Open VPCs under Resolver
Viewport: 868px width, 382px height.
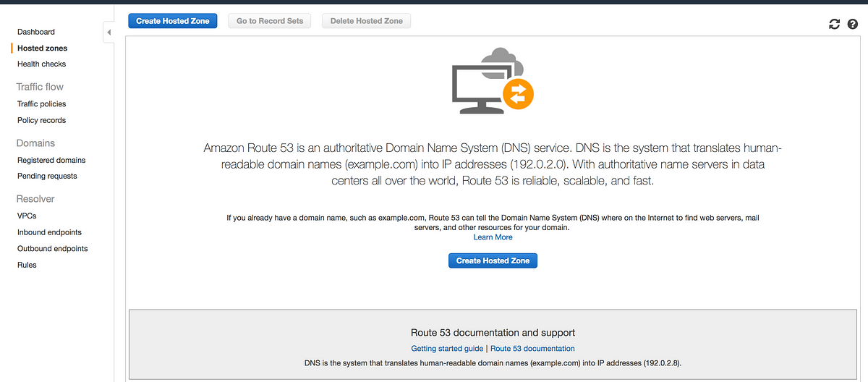pyautogui.click(x=27, y=216)
